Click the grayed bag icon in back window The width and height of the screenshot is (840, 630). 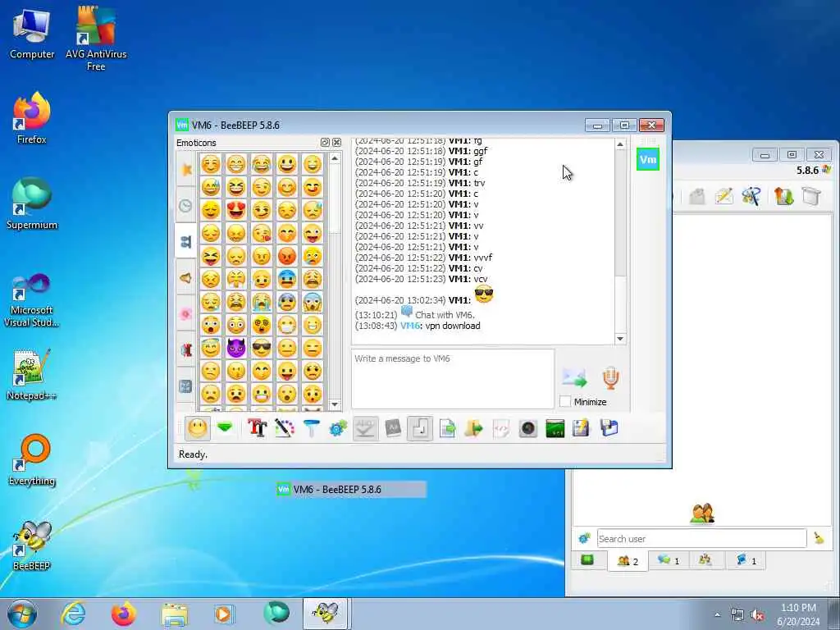coord(697,196)
